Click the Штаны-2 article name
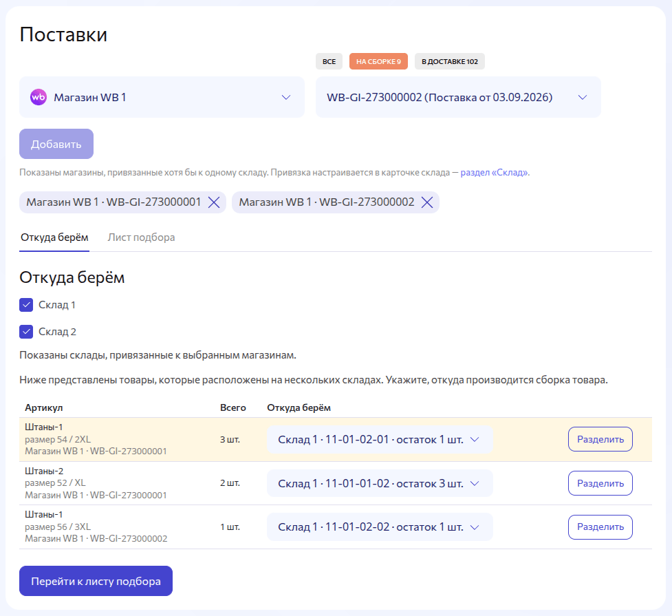 [44, 471]
